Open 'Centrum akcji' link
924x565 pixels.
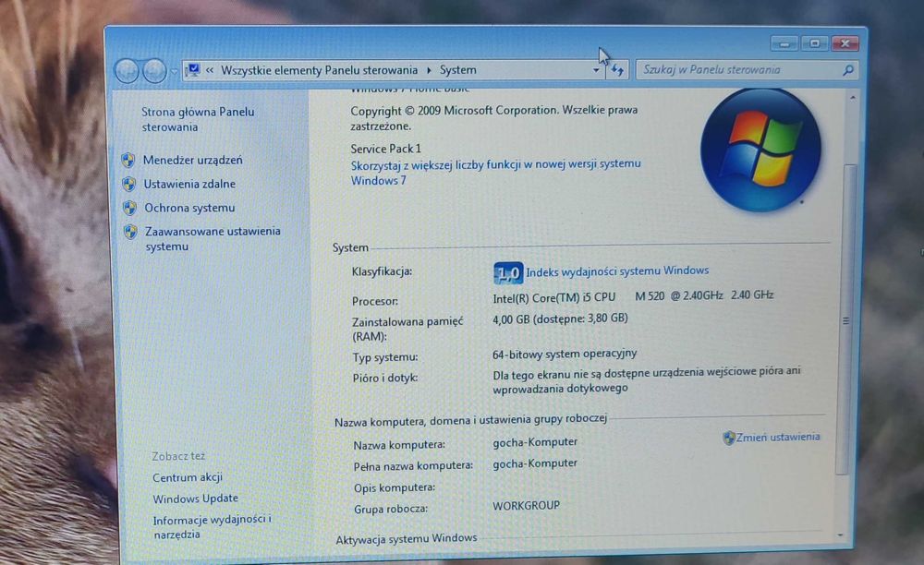click(188, 477)
